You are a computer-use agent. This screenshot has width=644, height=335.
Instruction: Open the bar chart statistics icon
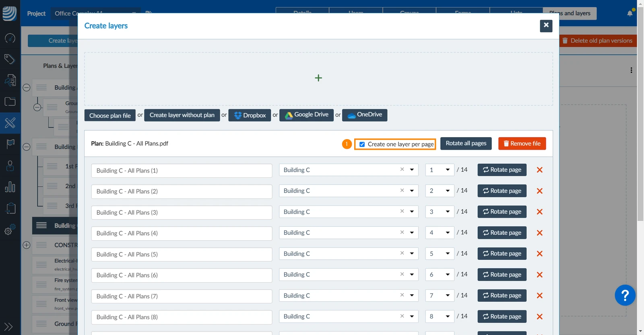10,187
